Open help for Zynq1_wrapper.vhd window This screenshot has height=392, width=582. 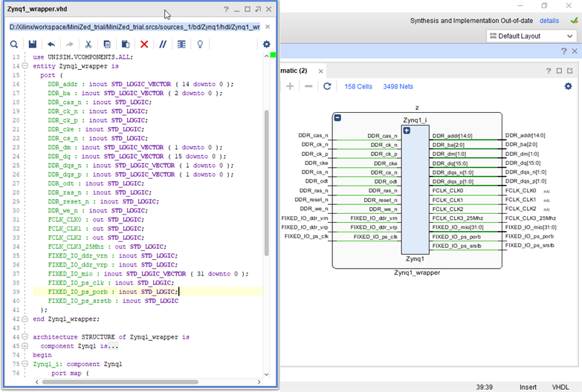226,9
